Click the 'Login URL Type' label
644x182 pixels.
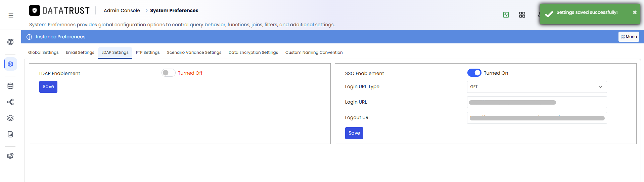(x=362, y=86)
